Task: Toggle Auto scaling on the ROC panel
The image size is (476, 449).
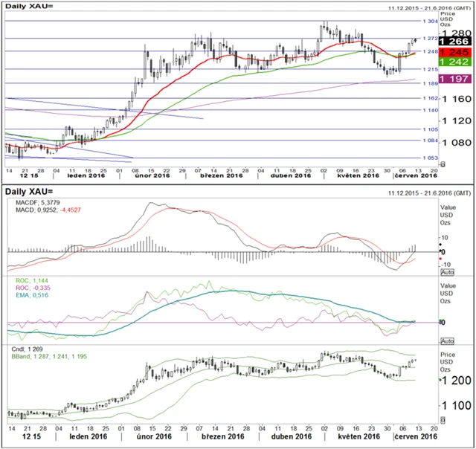Action: click(x=448, y=340)
